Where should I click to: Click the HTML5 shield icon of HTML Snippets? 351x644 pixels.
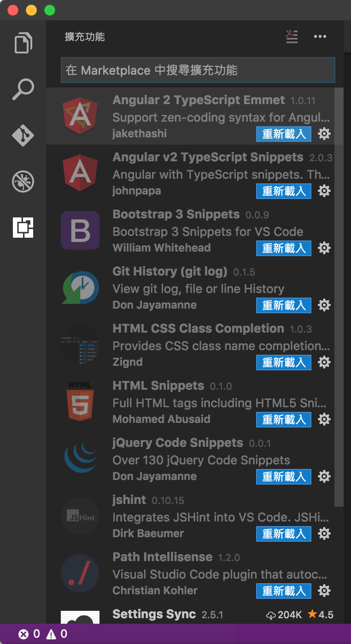click(x=80, y=402)
